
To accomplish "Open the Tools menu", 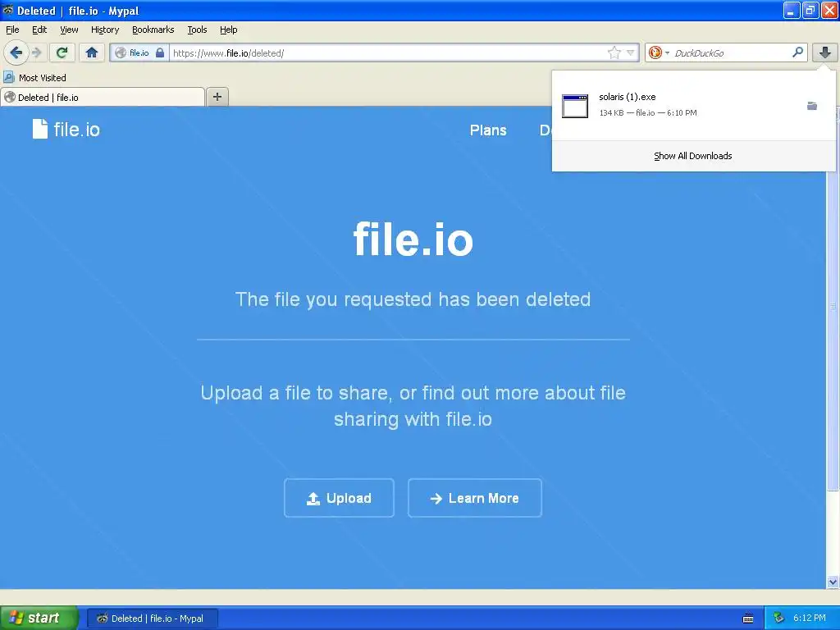I will [x=197, y=30].
